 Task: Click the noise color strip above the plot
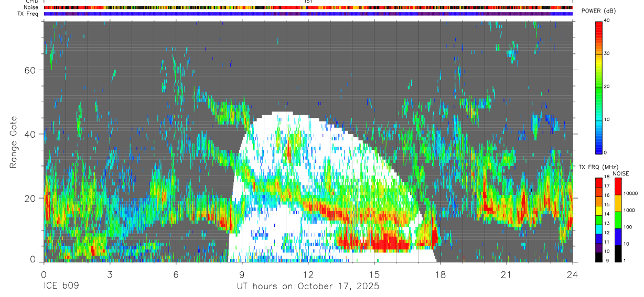(x=308, y=7)
